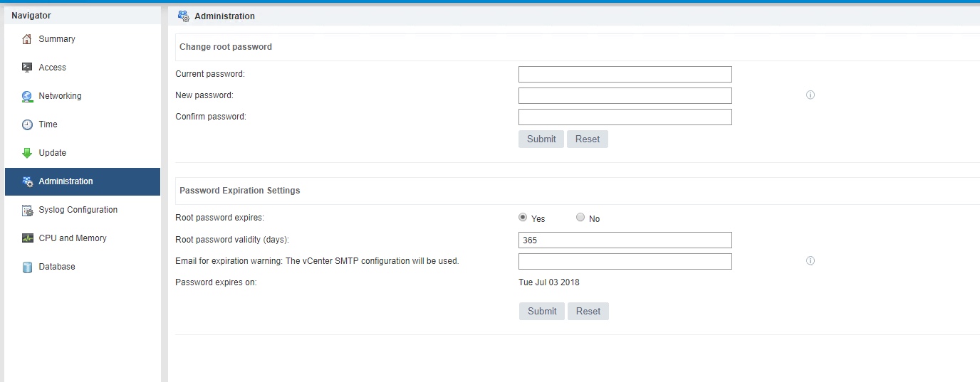The image size is (980, 382).
Task: Click the root password validity days field
Action: pyautogui.click(x=625, y=240)
